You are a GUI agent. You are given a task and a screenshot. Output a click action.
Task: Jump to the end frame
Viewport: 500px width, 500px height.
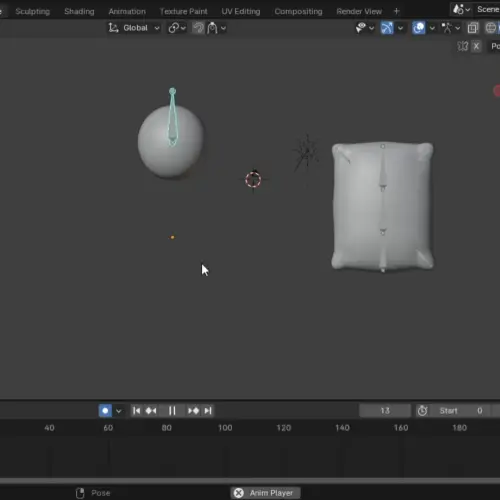point(208,411)
